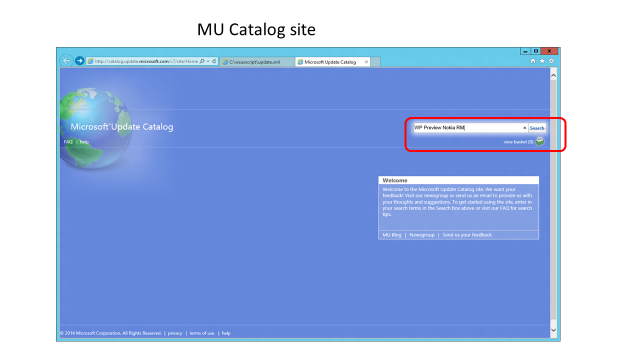
Task: Open Favorites star icon
Action: click(542, 61)
